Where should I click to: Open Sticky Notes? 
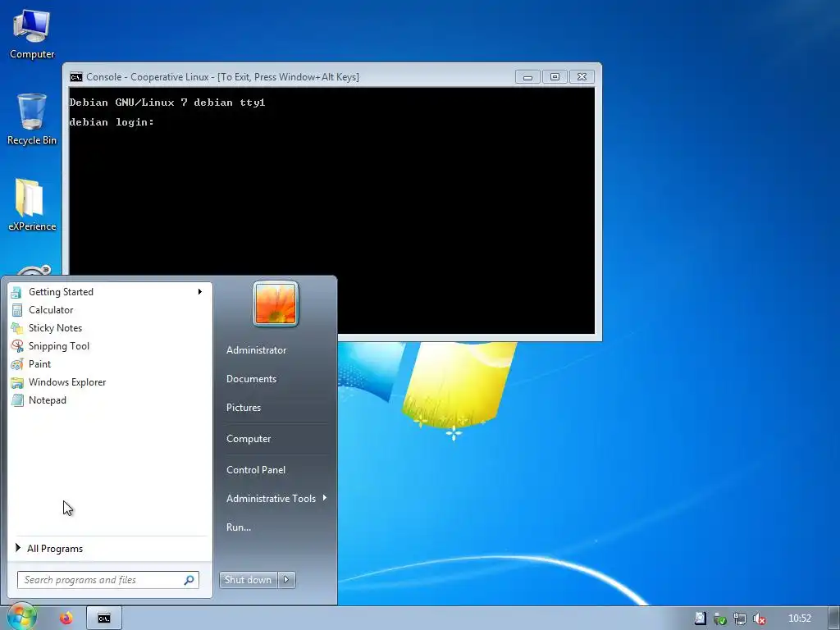coord(110,328)
